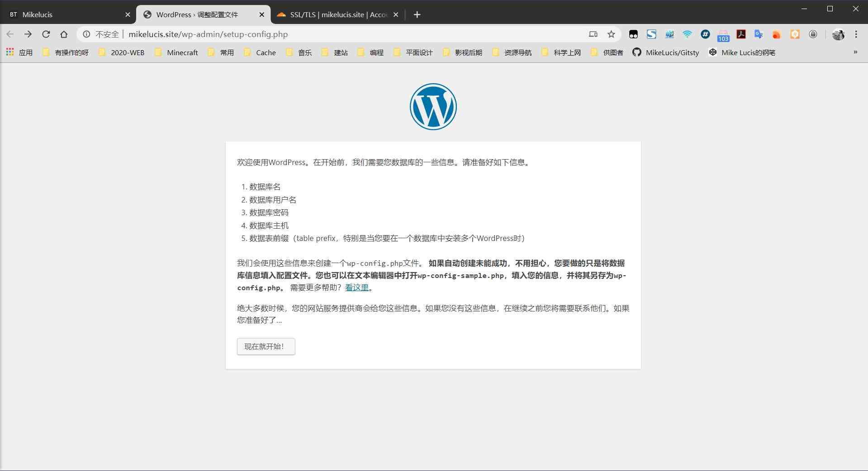Click the 欢迎使用WordPress intro sentence
Image resolution: width=868 pixels, height=471 pixels.
[384, 162]
